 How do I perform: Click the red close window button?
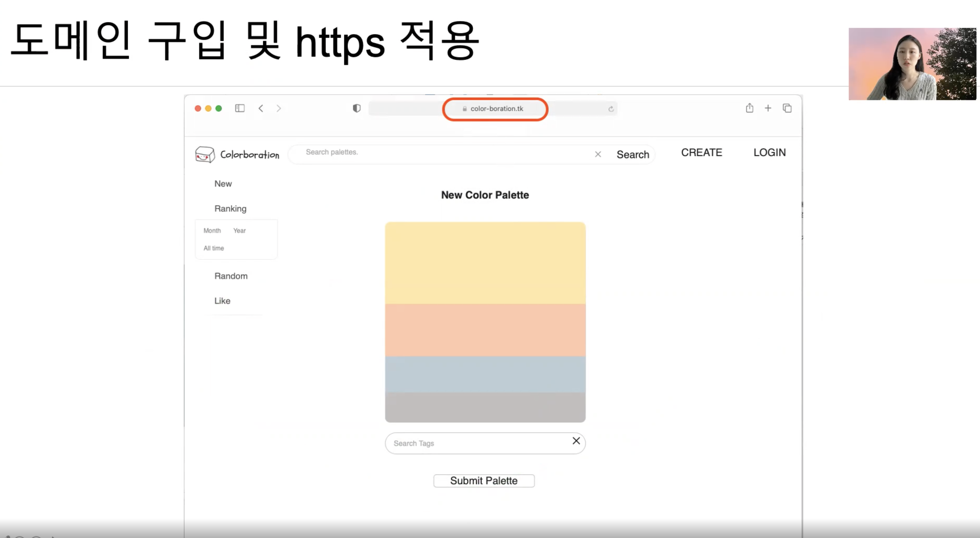(198, 109)
